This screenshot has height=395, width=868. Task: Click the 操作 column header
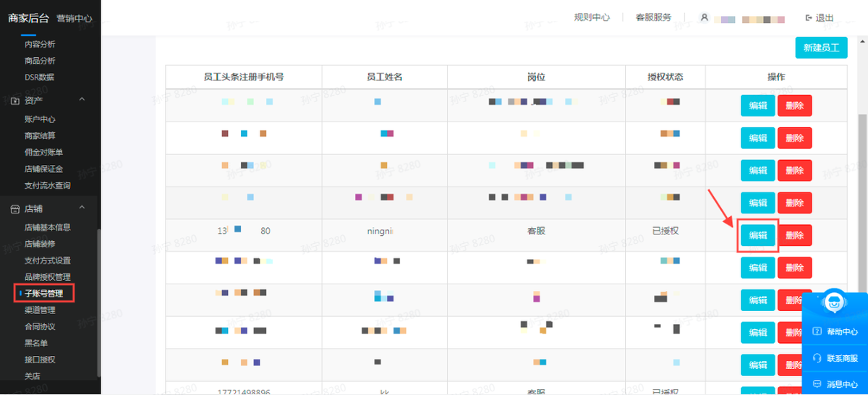tap(776, 77)
